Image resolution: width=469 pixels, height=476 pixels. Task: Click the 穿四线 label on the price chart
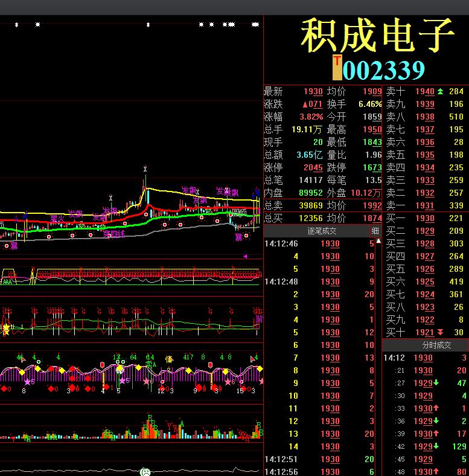(113, 234)
